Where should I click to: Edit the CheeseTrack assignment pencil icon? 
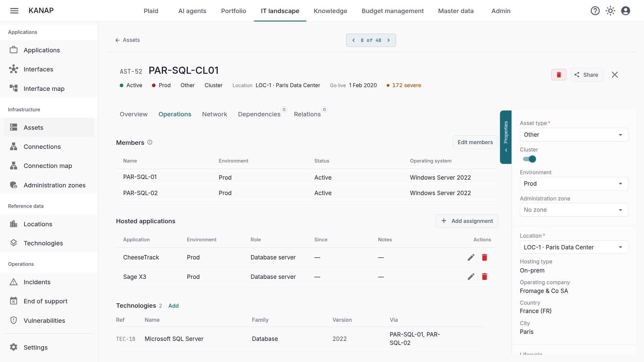pyautogui.click(x=471, y=257)
